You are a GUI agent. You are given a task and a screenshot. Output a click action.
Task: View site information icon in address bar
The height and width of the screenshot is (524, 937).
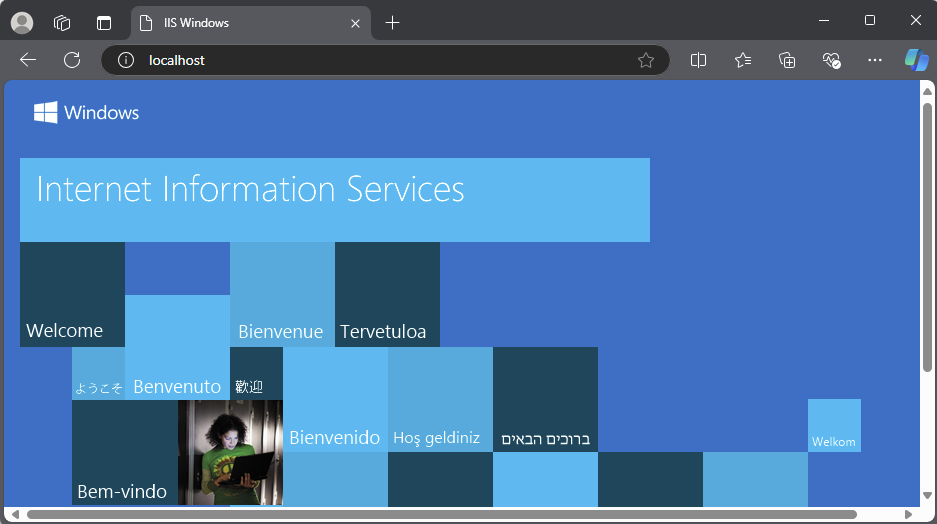125,60
